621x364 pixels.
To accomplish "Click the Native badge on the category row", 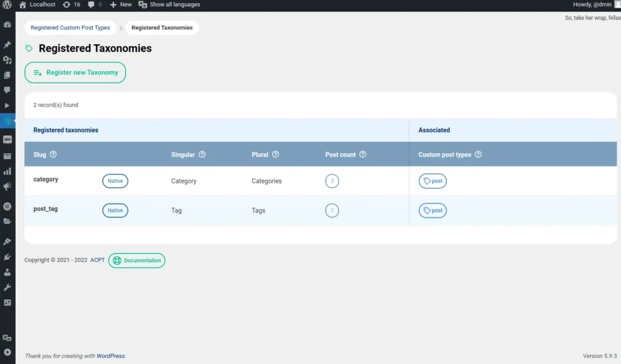I will tap(115, 180).
